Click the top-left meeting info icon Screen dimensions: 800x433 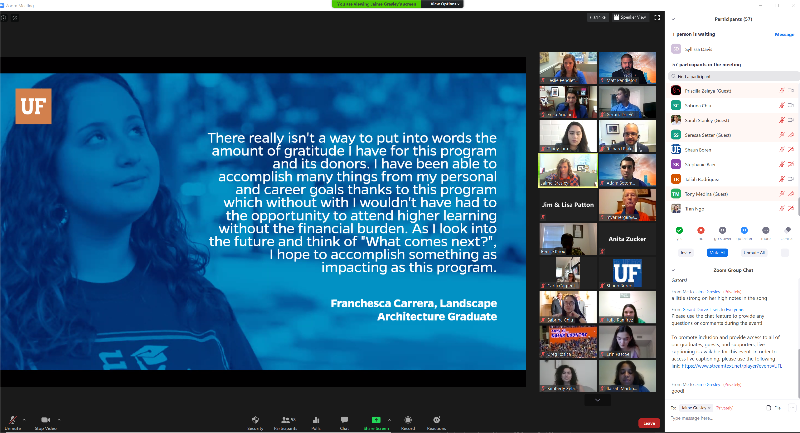pos(4,17)
